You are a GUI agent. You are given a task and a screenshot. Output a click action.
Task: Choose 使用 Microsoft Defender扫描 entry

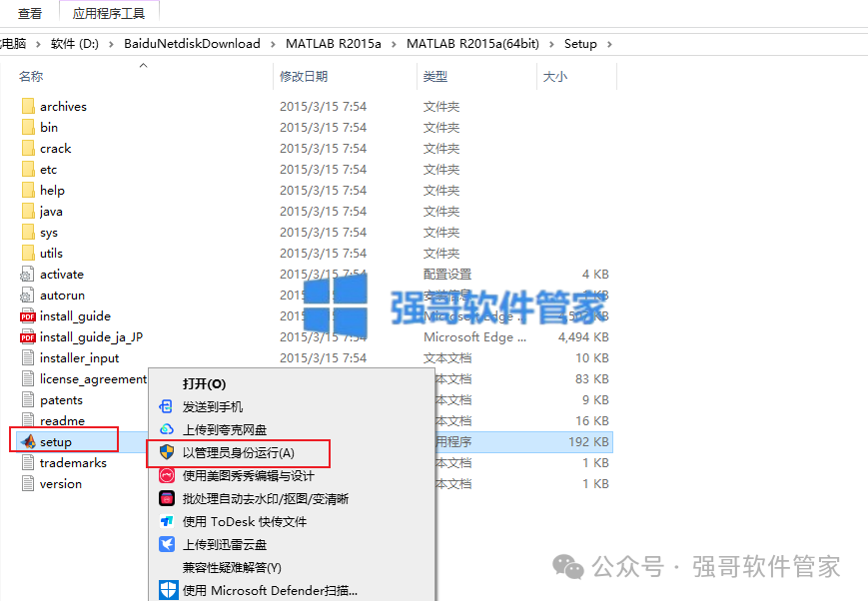click(270, 590)
